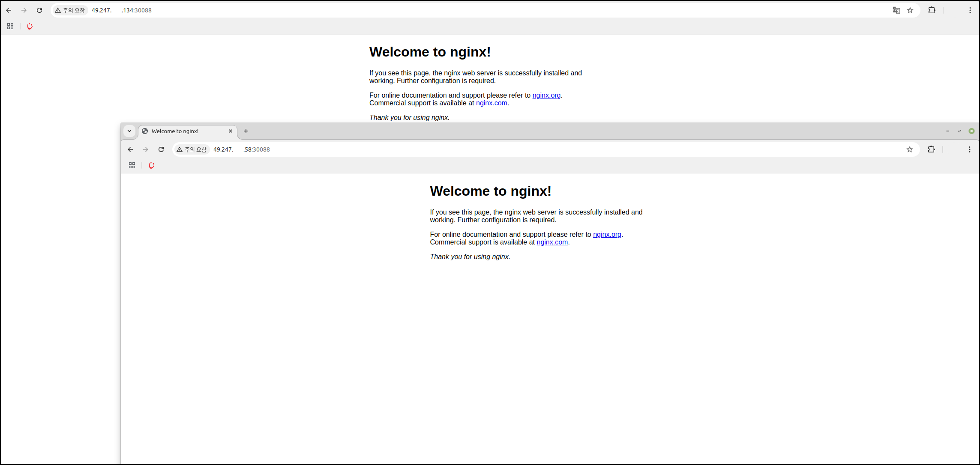Click 'Thank you for using nginx.' in front page
The width and height of the screenshot is (980, 465).
(x=470, y=256)
